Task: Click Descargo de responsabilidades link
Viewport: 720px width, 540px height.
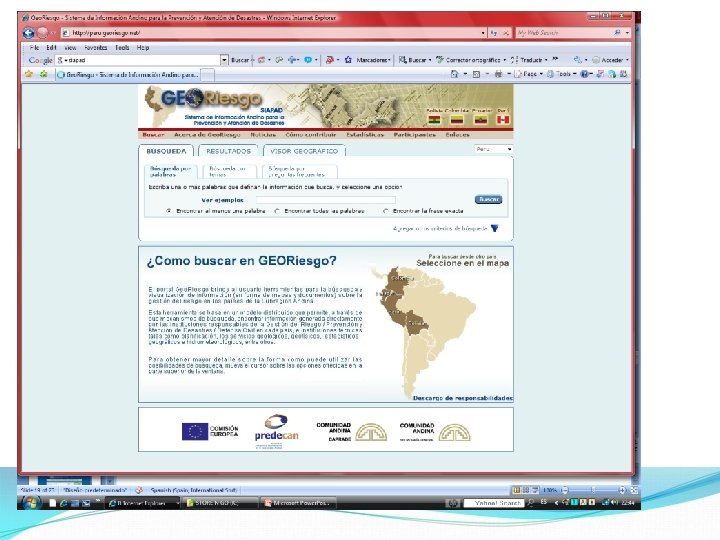Action: (463, 398)
